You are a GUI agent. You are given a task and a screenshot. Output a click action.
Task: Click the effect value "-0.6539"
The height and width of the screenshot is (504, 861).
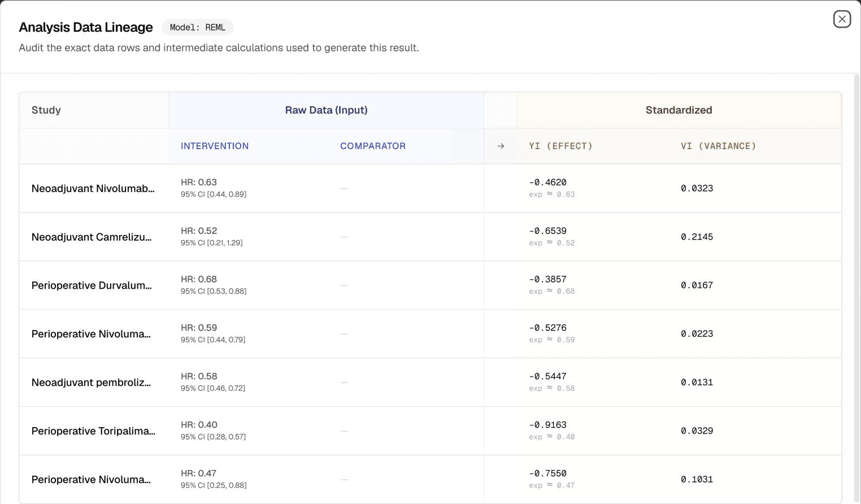tap(547, 231)
